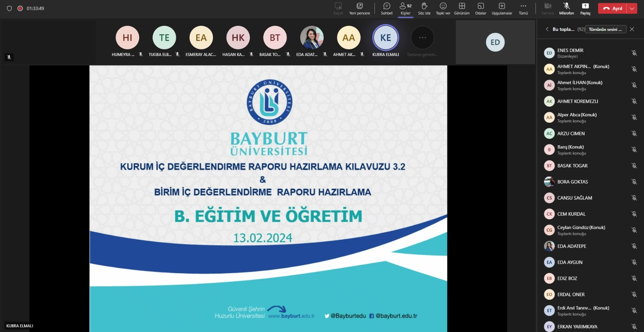Go back in the participants panel
This screenshot has height=332, width=644.
(547, 29)
